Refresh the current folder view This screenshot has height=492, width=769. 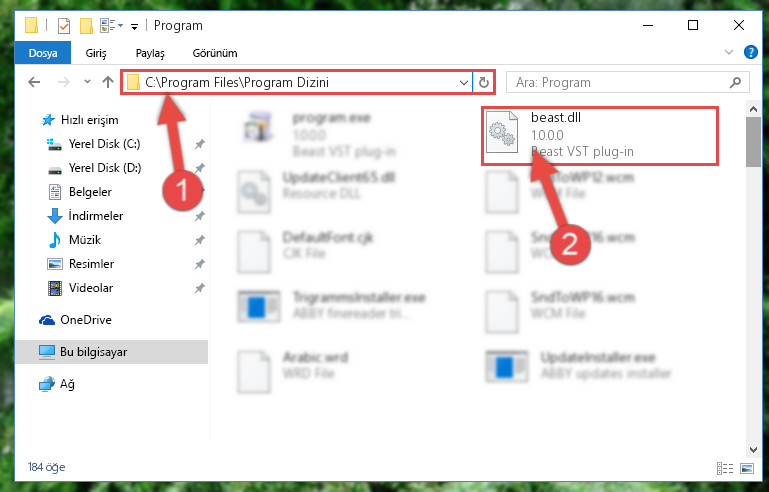coord(484,82)
